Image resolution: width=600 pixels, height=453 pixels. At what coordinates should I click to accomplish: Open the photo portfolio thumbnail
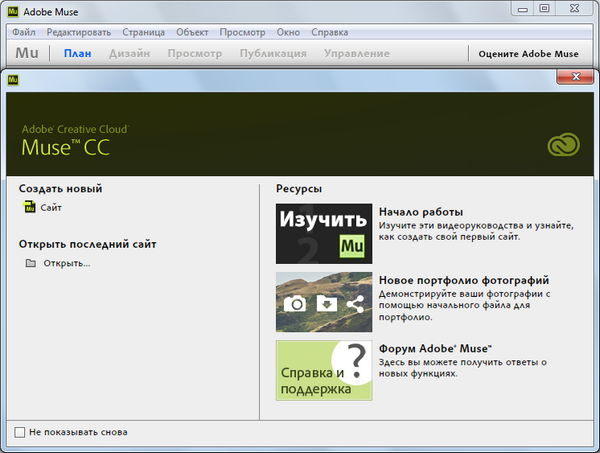pyautogui.click(x=324, y=301)
